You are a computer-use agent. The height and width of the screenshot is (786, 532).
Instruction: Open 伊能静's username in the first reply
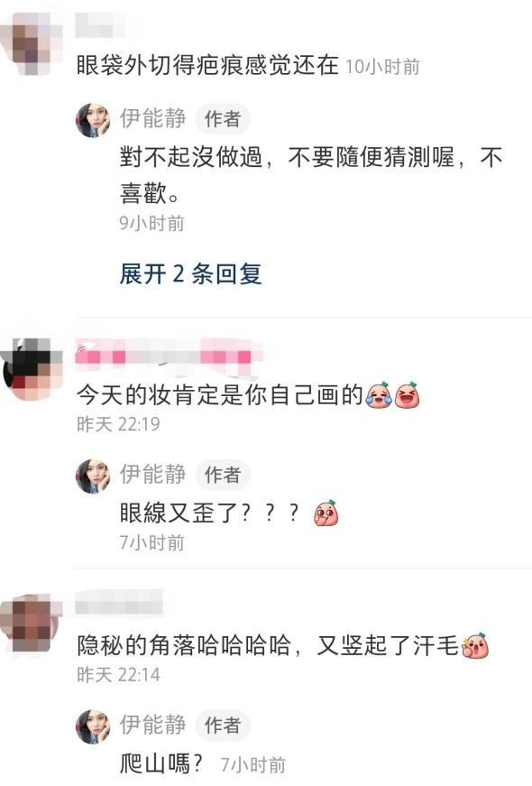[152, 119]
